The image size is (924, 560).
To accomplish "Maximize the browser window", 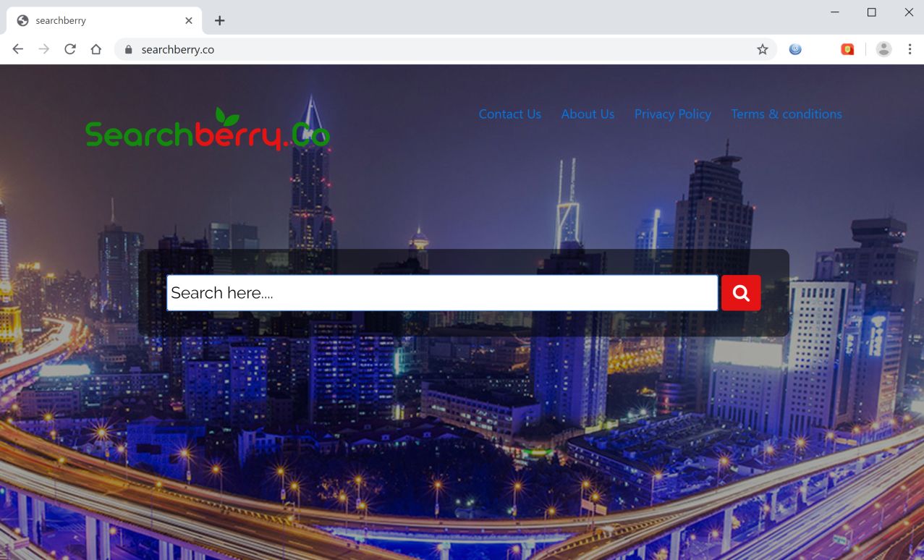I will (x=872, y=12).
